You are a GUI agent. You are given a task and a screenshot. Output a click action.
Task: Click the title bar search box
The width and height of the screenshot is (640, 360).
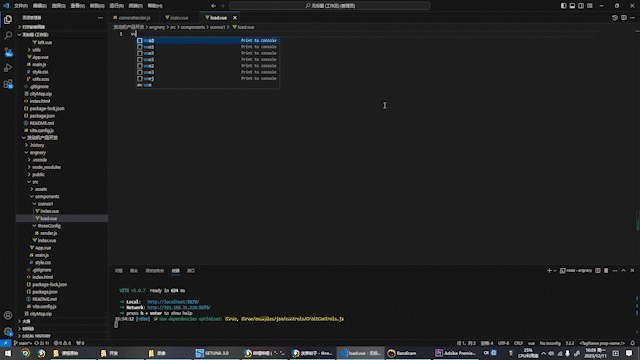pyautogui.click(x=330, y=6)
